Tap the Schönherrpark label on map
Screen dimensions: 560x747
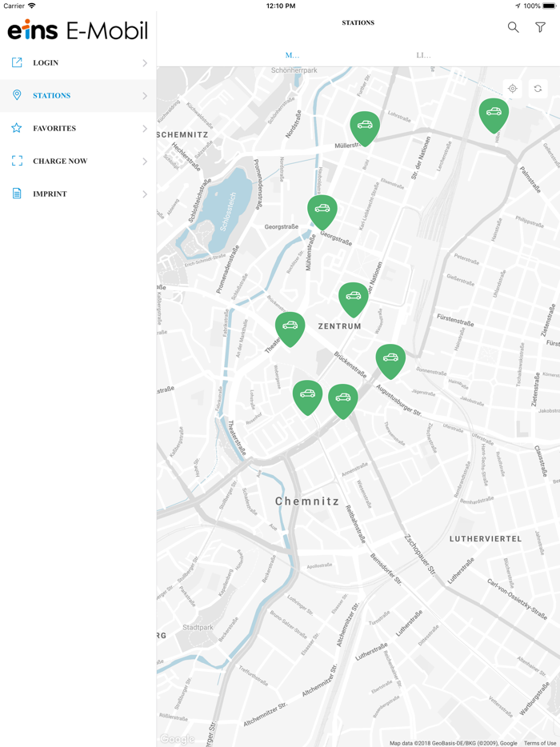[x=294, y=70]
